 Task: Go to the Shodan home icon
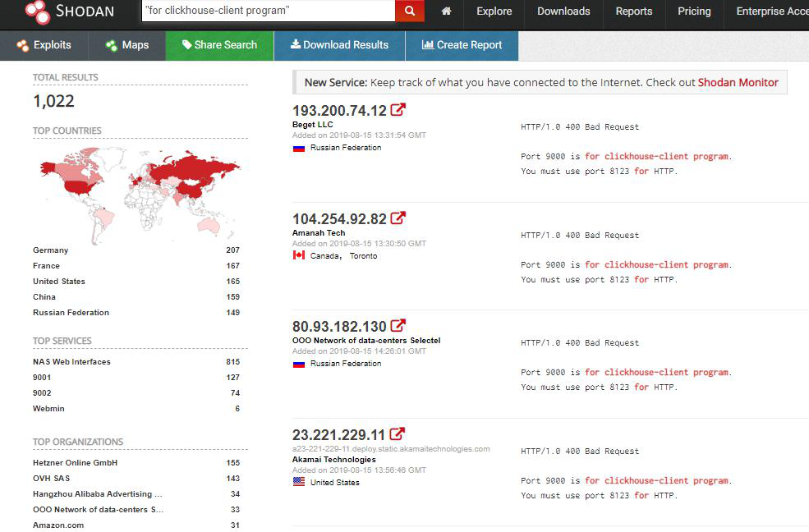446,11
